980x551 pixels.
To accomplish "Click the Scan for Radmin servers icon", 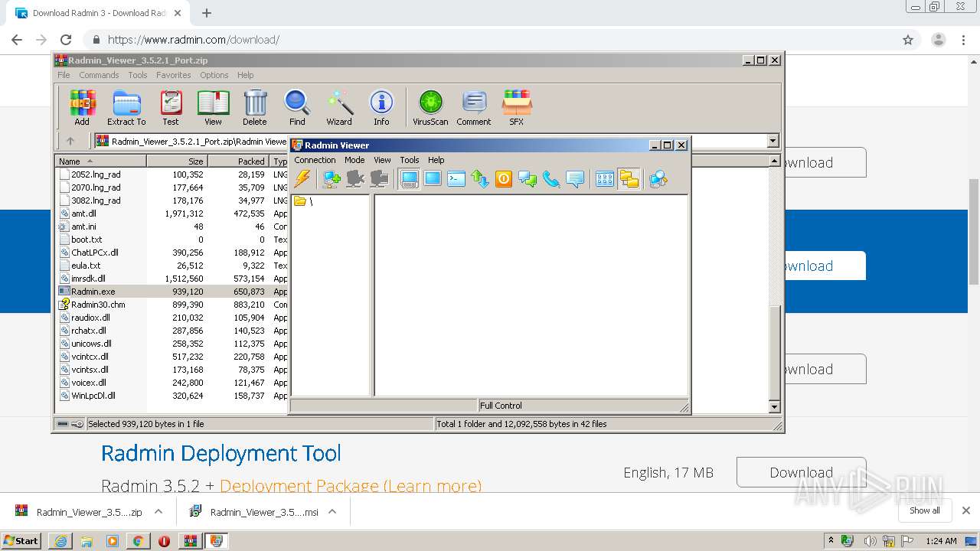I will 658,179.
